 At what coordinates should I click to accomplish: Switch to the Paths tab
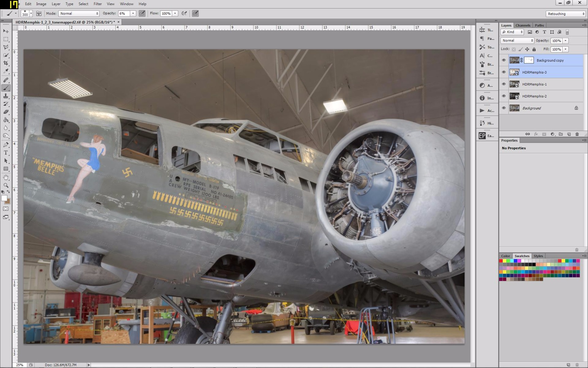click(x=539, y=25)
